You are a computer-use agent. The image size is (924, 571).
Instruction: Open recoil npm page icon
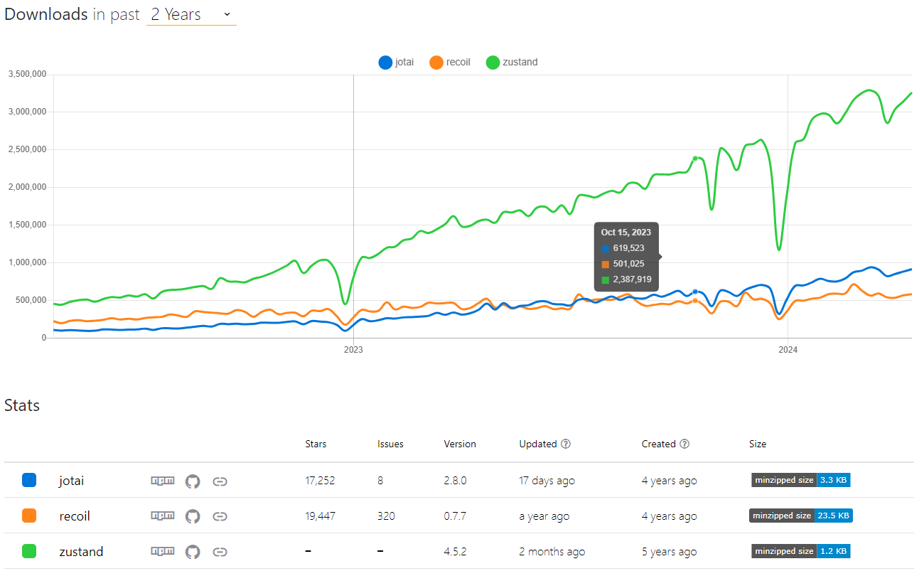click(163, 516)
